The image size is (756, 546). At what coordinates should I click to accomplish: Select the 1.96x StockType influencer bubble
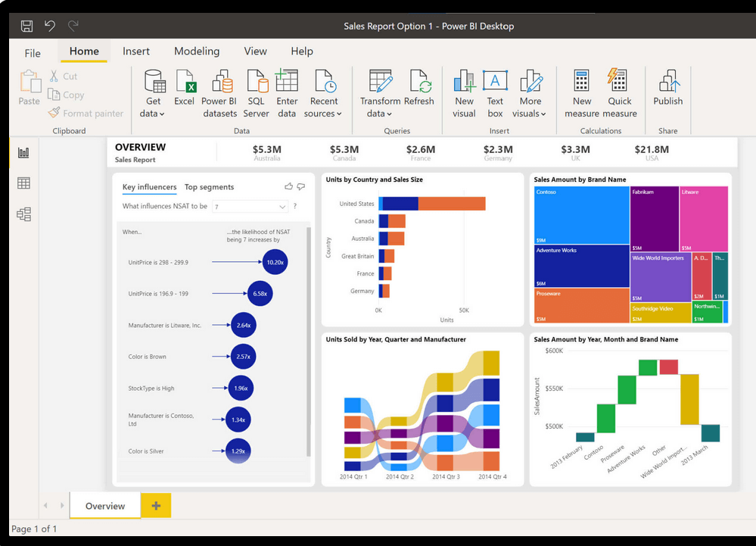pyautogui.click(x=241, y=388)
